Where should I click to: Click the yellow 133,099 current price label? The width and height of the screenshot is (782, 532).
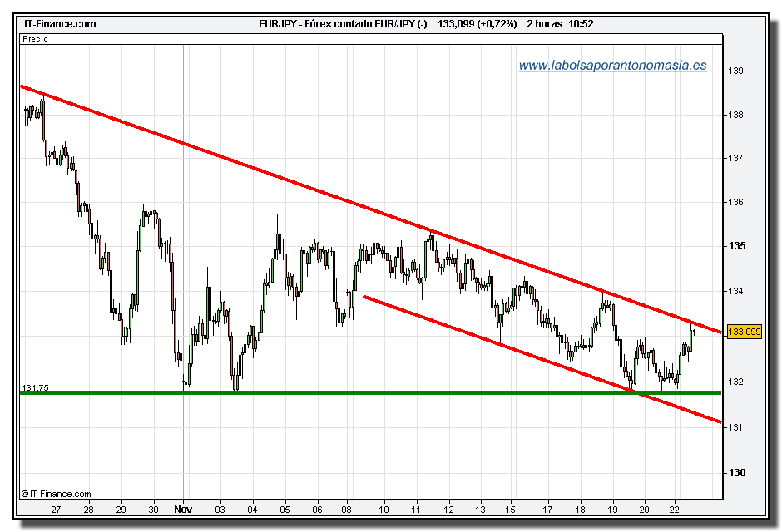tap(744, 332)
